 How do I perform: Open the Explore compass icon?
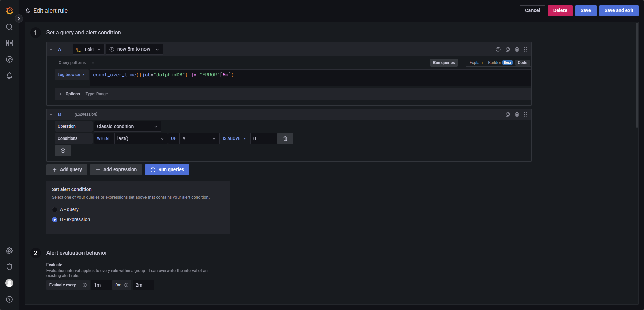click(9, 59)
